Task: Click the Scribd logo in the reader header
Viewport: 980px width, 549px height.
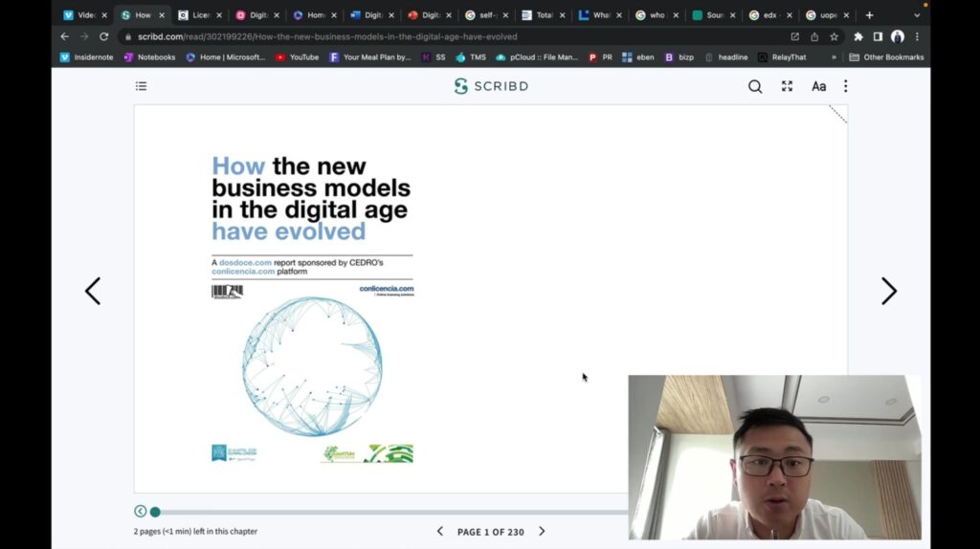Action: [x=491, y=86]
